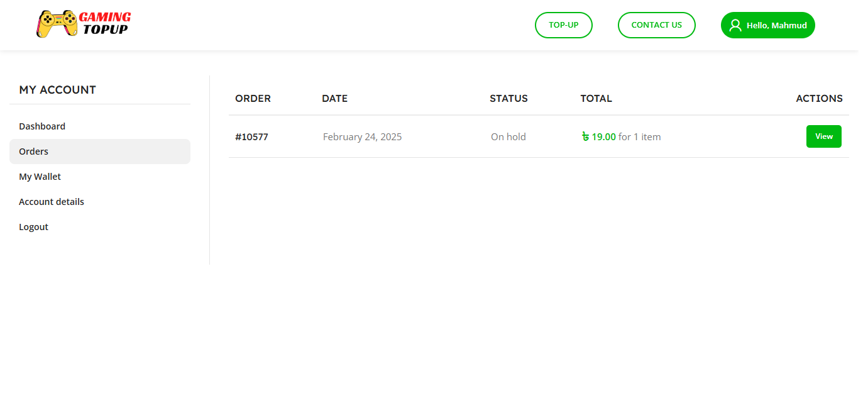The height and width of the screenshot is (403, 868).
Task: Click the DATE column header
Action: tap(334, 98)
